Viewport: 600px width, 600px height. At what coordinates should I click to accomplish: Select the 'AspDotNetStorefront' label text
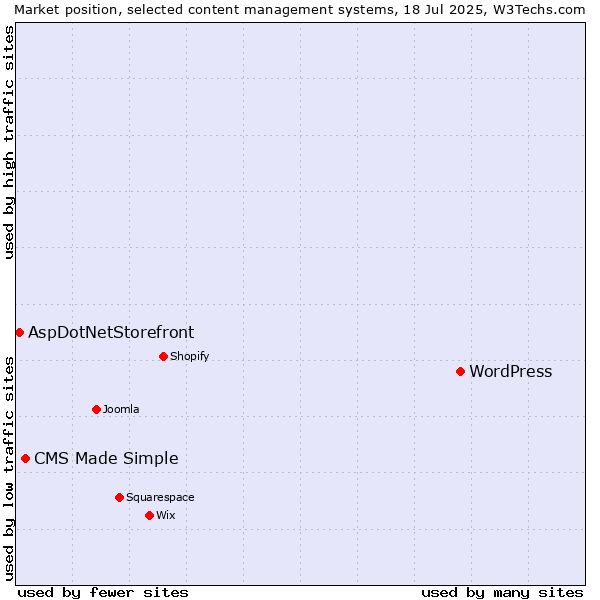(x=111, y=332)
